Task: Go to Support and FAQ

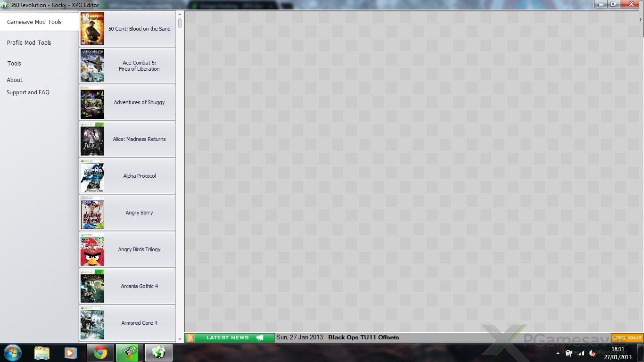Action: point(28,92)
